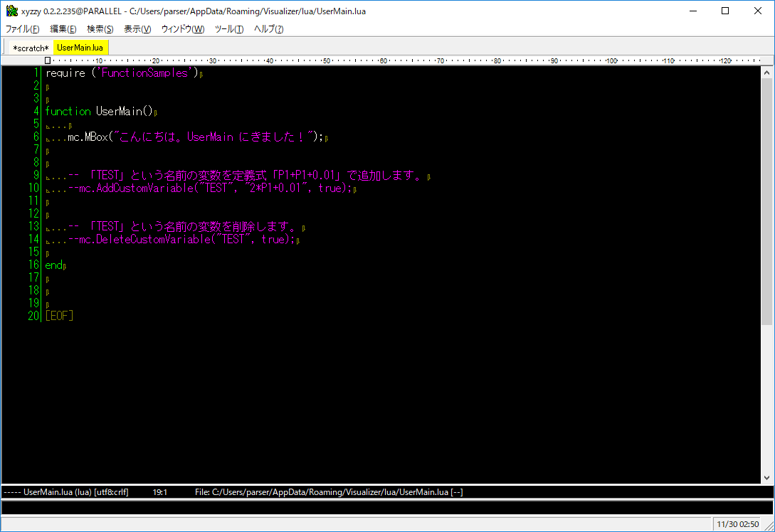Click the [EOF] marker at line 20
This screenshot has width=775, height=532.
point(59,316)
